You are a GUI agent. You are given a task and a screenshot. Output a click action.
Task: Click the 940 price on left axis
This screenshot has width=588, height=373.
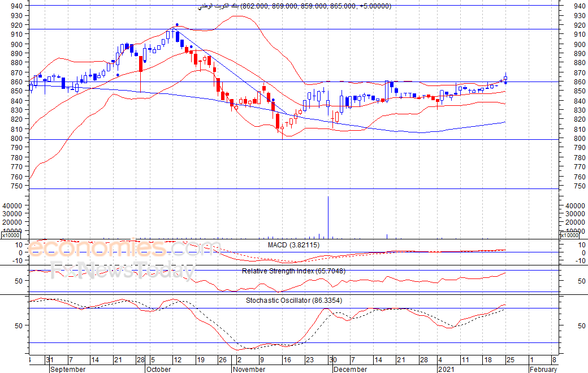tap(16, 6)
